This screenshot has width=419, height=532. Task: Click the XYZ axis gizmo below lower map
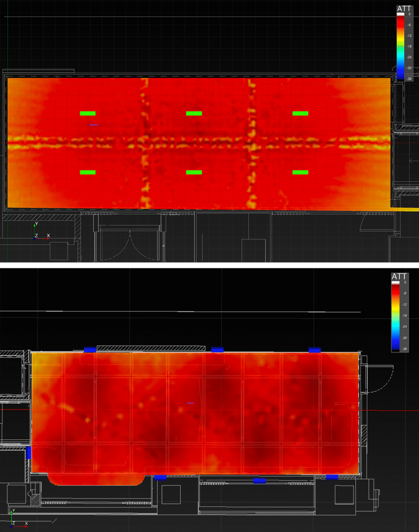coord(16,519)
